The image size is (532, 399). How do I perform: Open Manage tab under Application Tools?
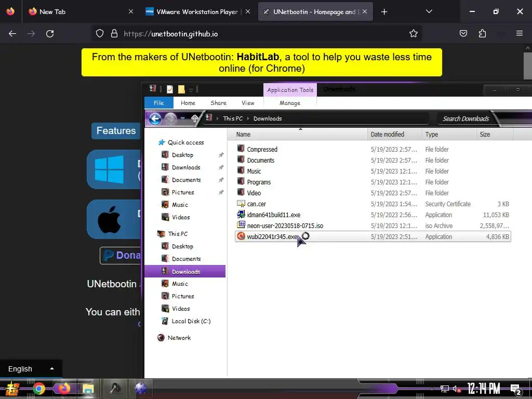click(x=290, y=103)
